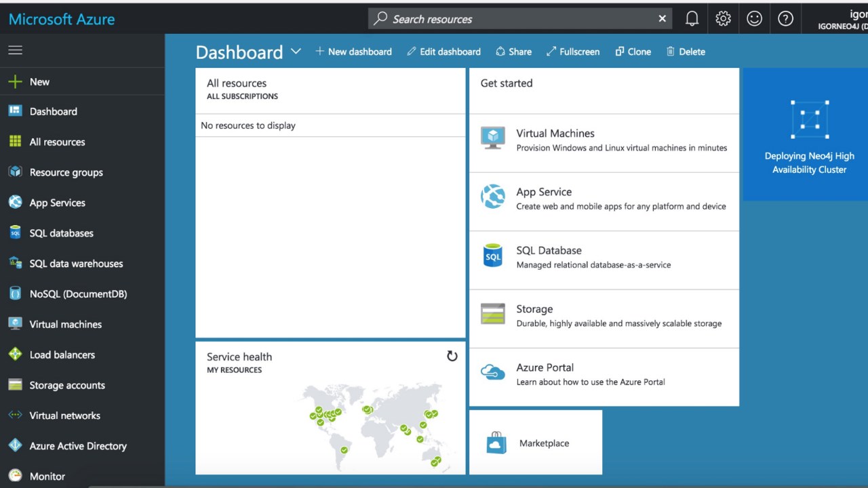Click Share in the dashboard toolbar
This screenshot has height=488, width=868.
pos(513,52)
